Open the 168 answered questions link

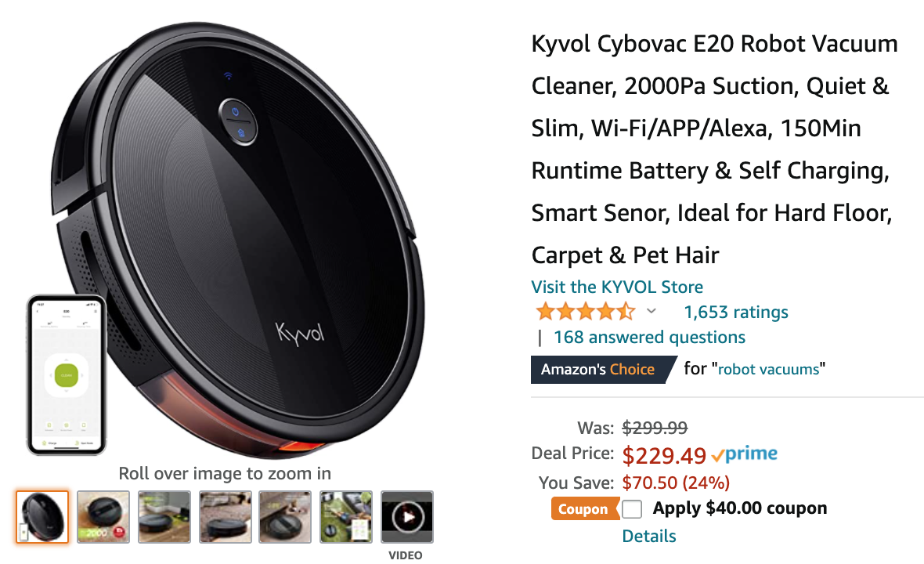pos(649,337)
